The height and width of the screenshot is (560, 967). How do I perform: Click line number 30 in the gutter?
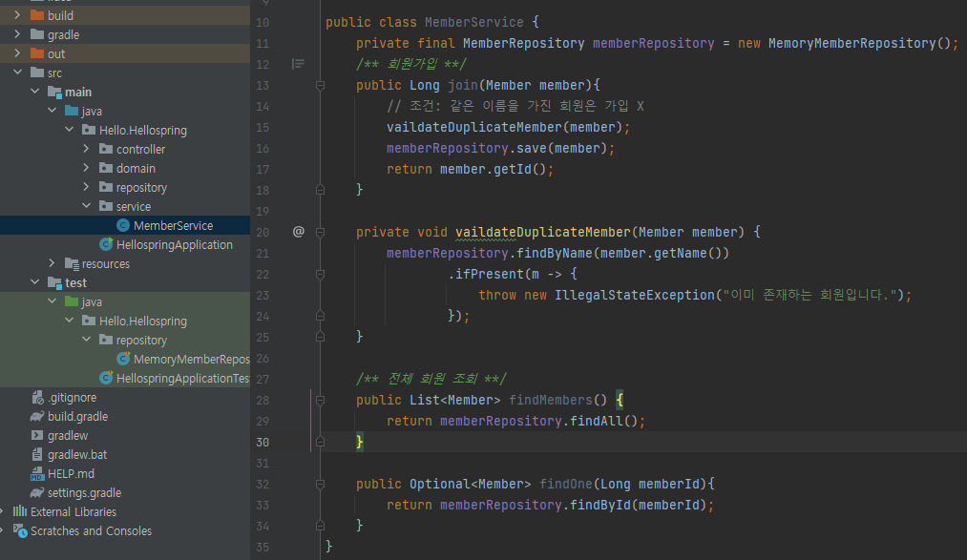(x=263, y=443)
